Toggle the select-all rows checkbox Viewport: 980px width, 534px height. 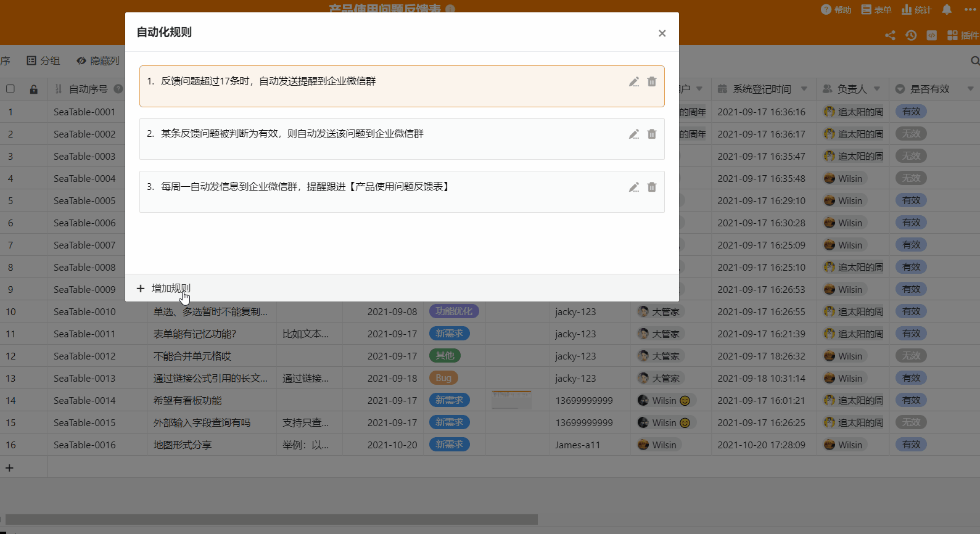(10, 89)
